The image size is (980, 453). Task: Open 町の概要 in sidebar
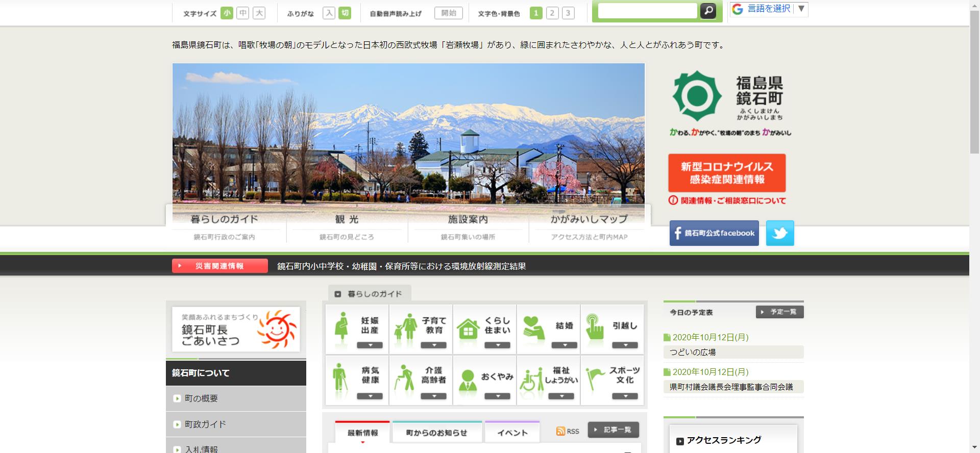point(236,398)
